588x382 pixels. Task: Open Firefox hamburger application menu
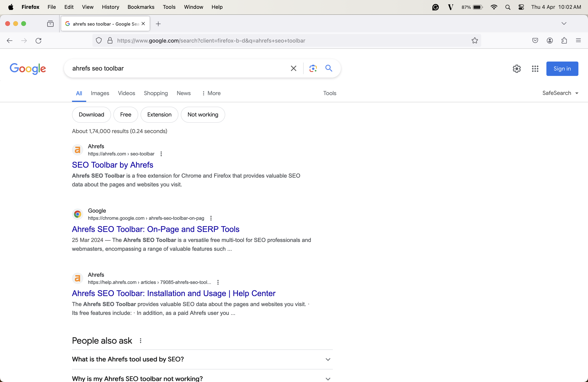pyautogui.click(x=578, y=41)
